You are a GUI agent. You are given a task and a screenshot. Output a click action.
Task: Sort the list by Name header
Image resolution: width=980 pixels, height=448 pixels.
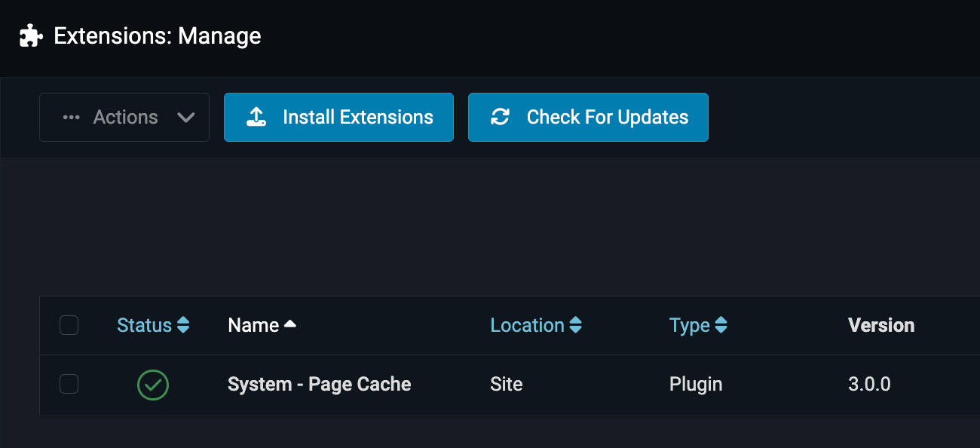click(254, 325)
